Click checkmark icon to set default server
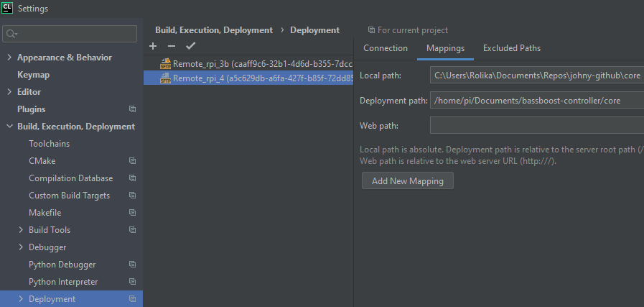This screenshot has height=307, width=644. (190, 46)
